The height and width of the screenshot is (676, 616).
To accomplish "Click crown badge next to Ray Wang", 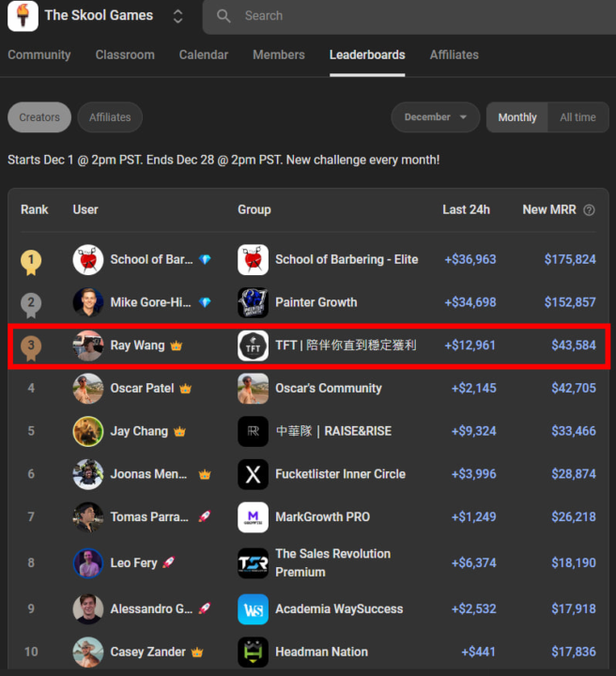I will point(176,346).
